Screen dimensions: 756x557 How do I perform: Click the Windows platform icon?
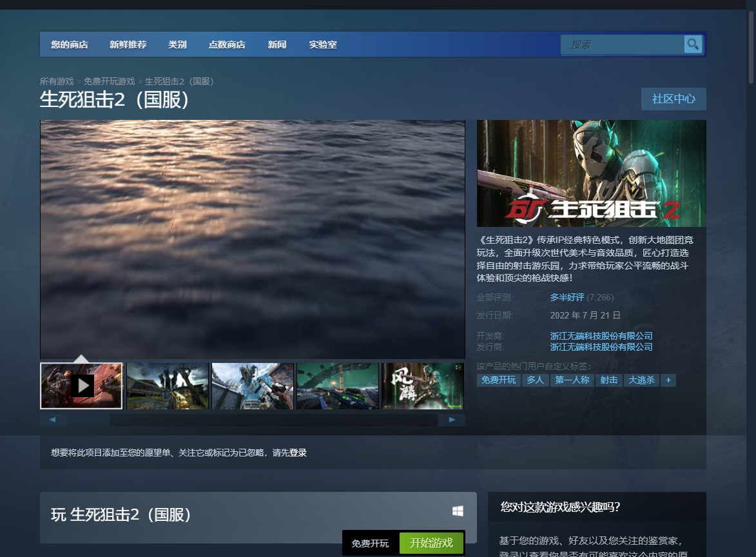[458, 510]
